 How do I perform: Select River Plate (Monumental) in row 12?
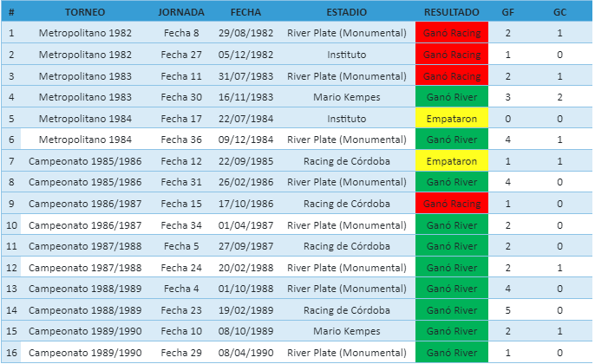coord(346,268)
